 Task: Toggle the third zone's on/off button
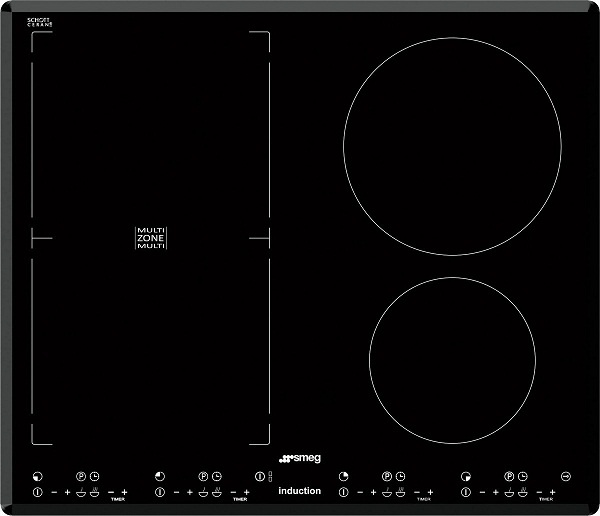343,492
